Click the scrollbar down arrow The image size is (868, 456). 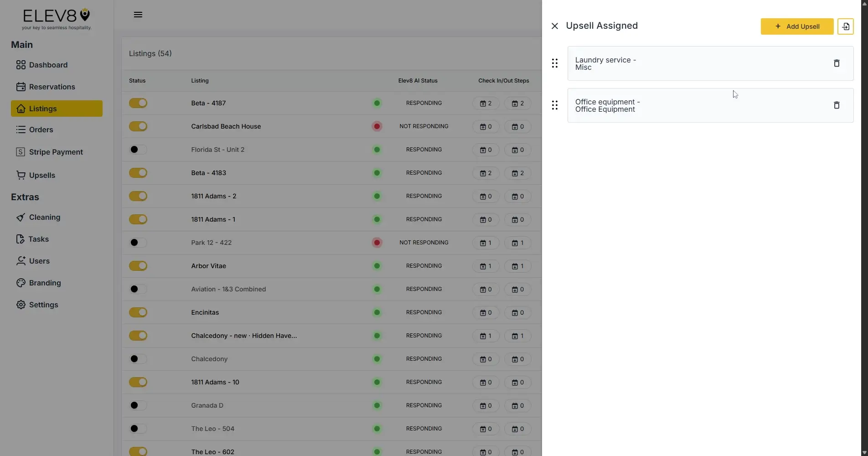coord(864,452)
